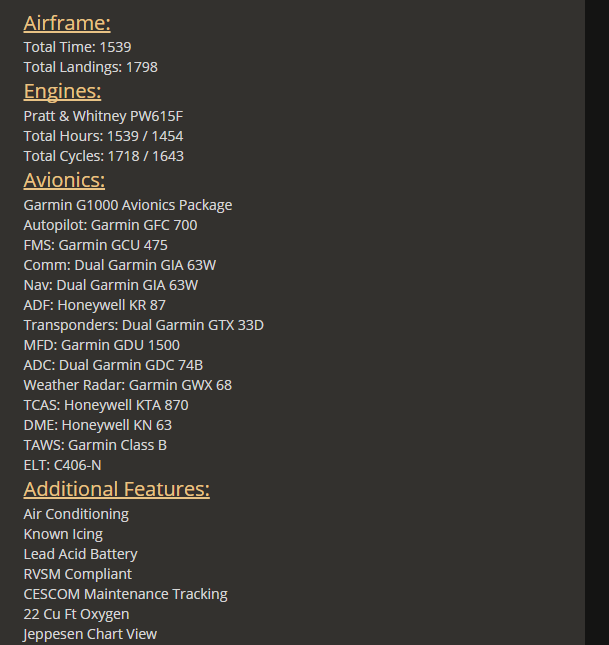609x645 pixels.
Task: Click ELT: C406-N entry
Action: tap(62, 465)
